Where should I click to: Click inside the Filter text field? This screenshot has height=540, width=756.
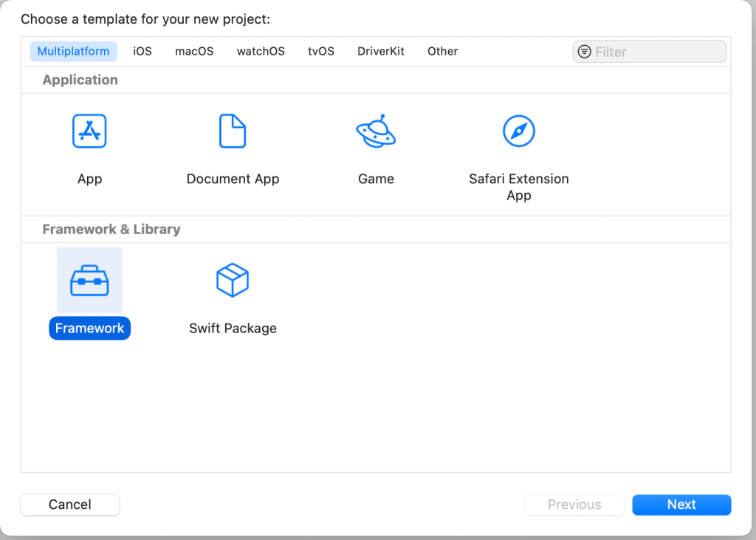coord(657,52)
